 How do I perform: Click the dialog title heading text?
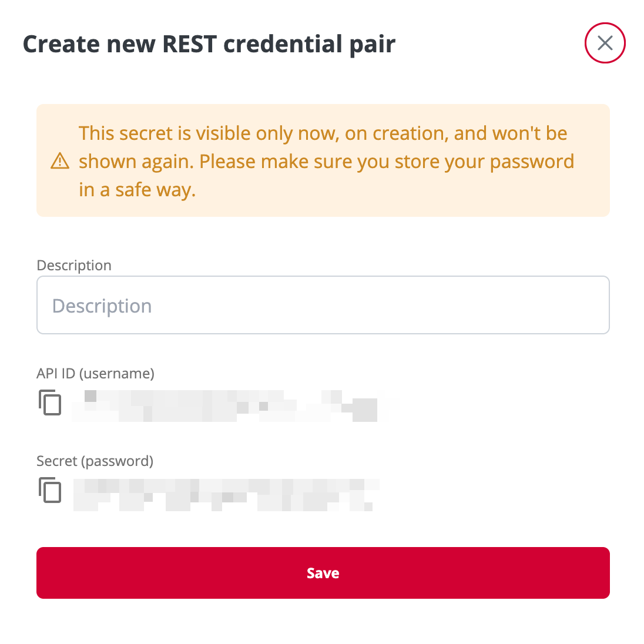coord(209,44)
